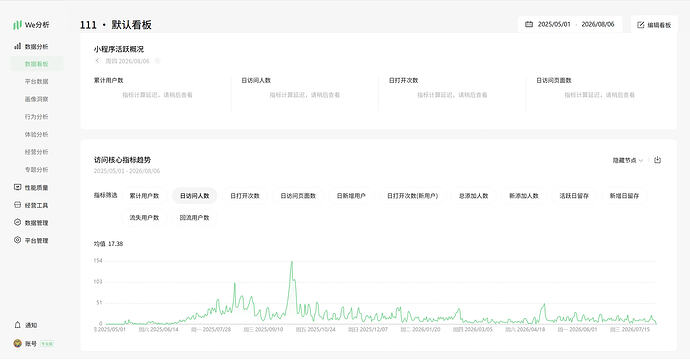Click the highest peak on trend chart
The width and height of the screenshot is (690, 360).
[x=291, y=262]
